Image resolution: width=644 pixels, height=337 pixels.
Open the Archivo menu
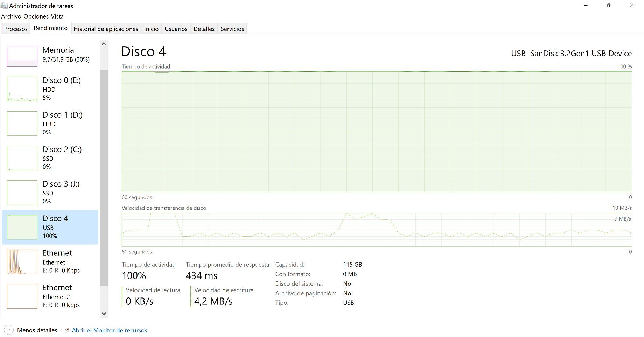[x=11, y=16]
